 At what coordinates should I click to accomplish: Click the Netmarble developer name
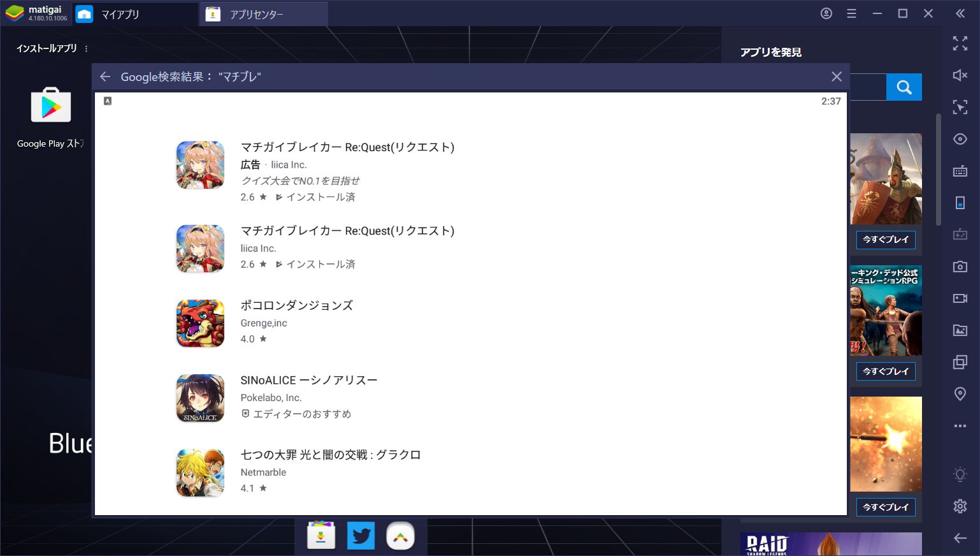263,472
